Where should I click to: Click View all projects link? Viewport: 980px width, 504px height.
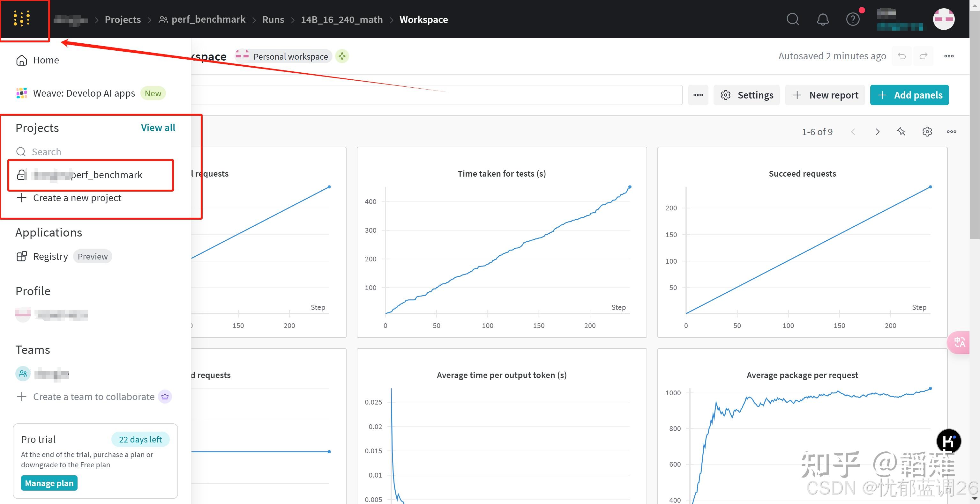(x=158, y=128)
